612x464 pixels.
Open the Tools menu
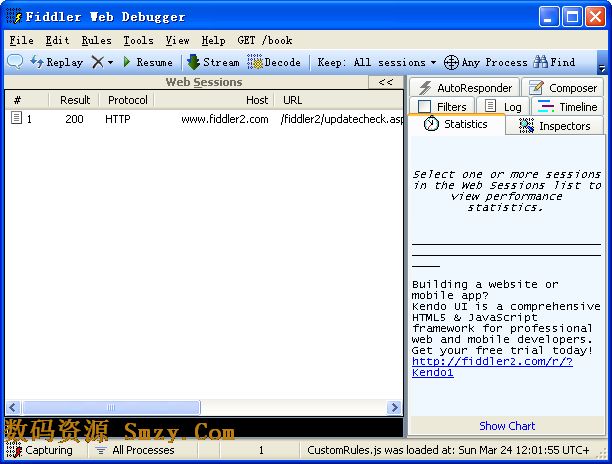pos(138,41)
